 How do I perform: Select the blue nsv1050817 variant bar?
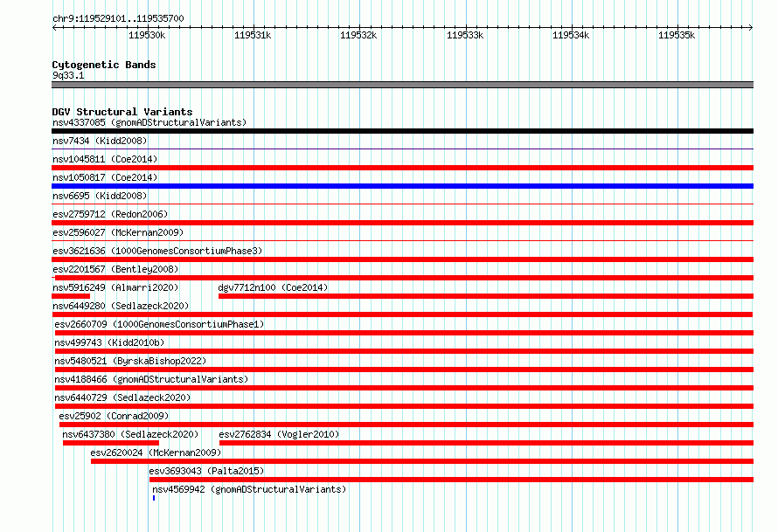coord(402,186)
